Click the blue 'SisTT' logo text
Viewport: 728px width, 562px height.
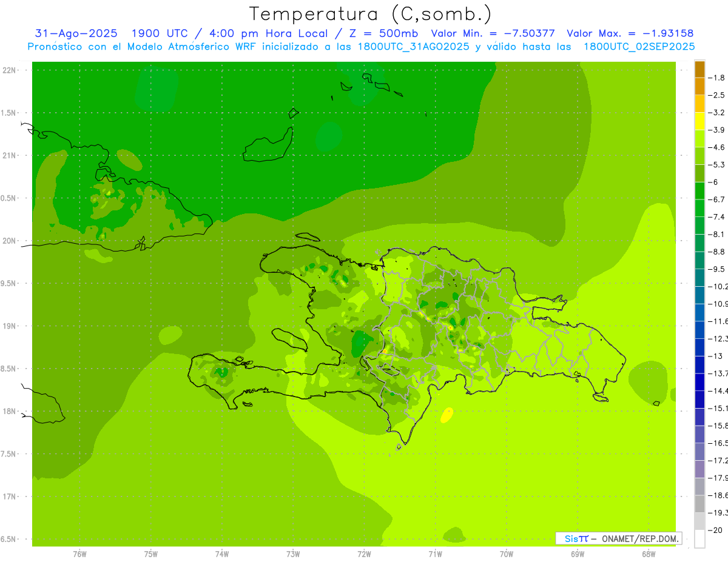[576, 538]
